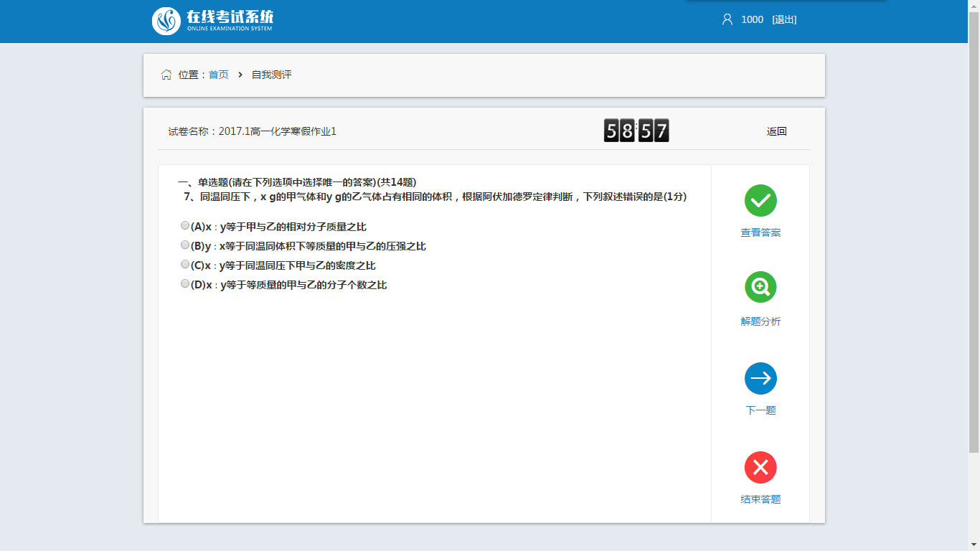
Task: Click the user profile icon in header
Action: (x=727, y=19)
